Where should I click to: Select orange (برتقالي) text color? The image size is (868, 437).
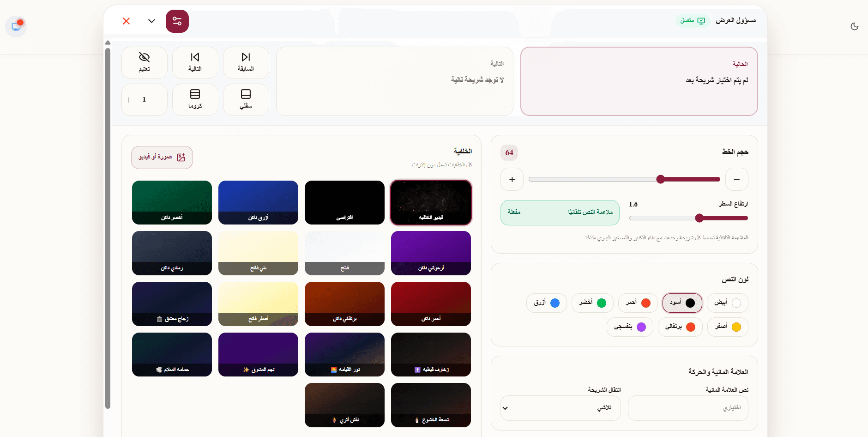click(x=680, y=327)
